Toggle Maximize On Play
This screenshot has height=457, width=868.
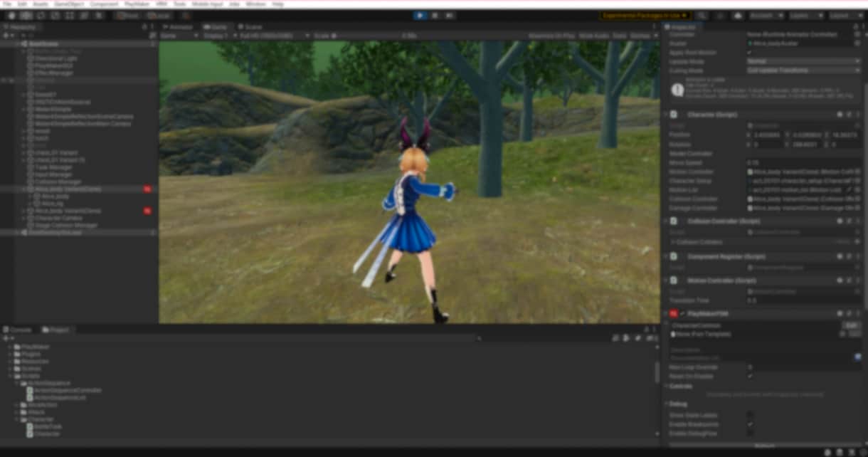pyautogui.click(x=551, y=35)
